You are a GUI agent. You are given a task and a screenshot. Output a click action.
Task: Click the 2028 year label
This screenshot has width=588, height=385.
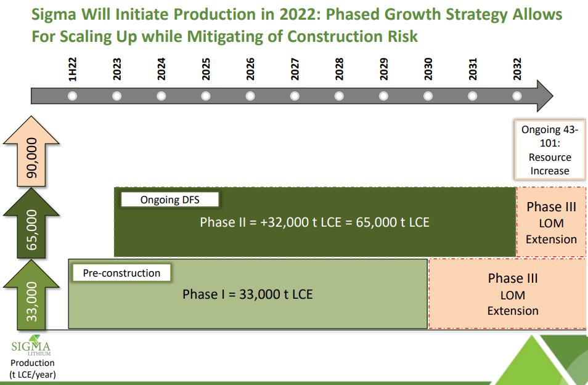coord(339,70)
